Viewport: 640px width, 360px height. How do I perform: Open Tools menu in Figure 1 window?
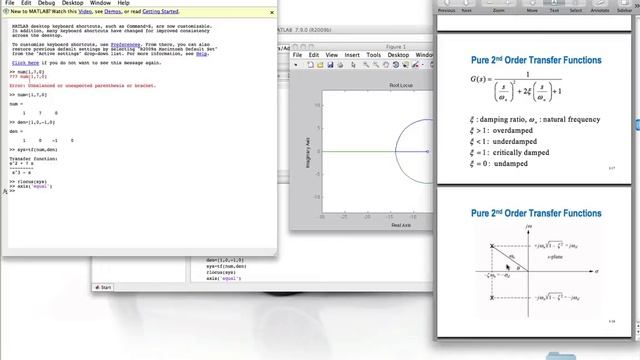[x=373, y=55]
